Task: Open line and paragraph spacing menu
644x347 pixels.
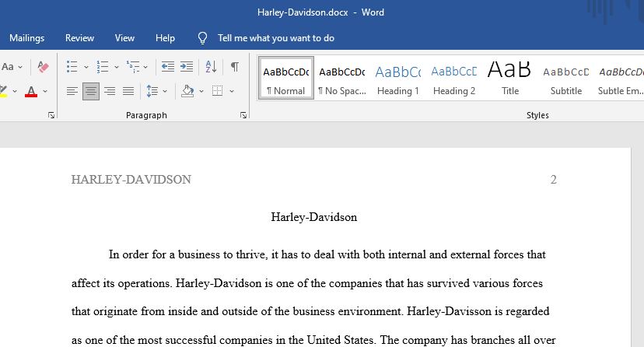Action: click(x=152, y=91)
